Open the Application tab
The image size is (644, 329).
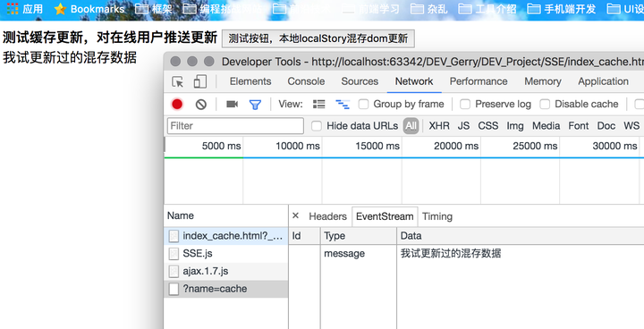(x=603, y=81)
